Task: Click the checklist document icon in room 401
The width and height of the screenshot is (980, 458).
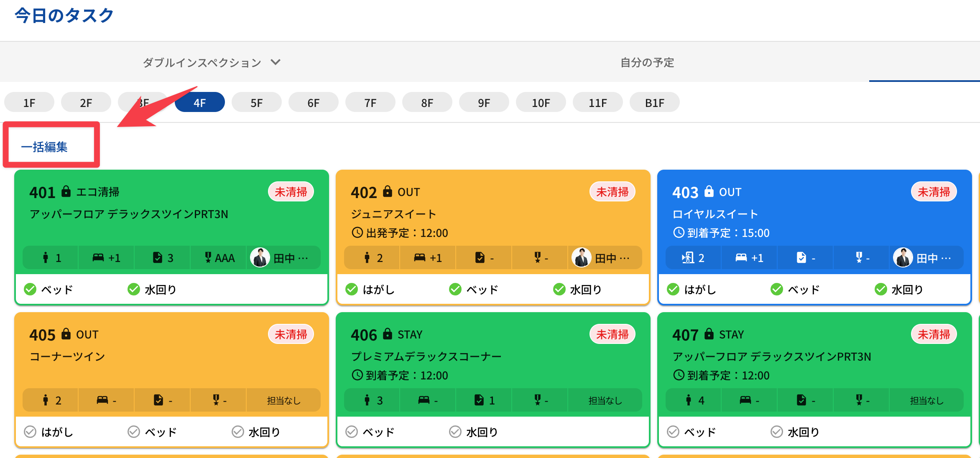Action: [x=158, y=257]
